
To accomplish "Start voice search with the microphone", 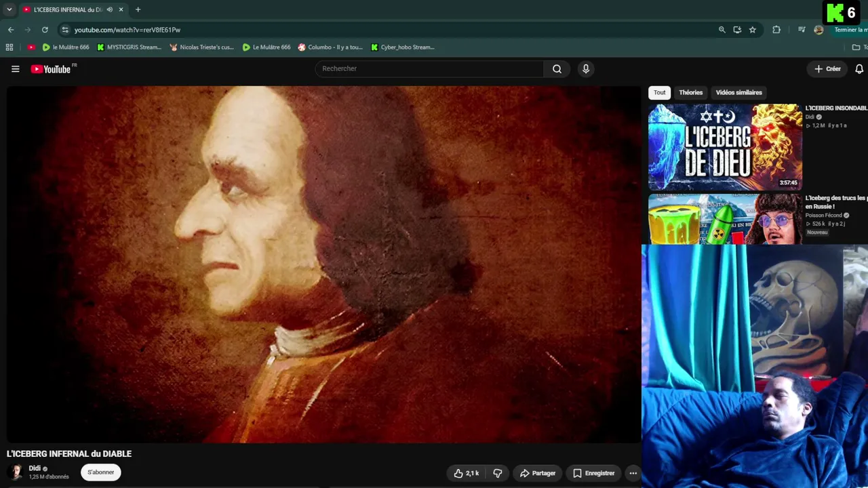I will 586,68.
